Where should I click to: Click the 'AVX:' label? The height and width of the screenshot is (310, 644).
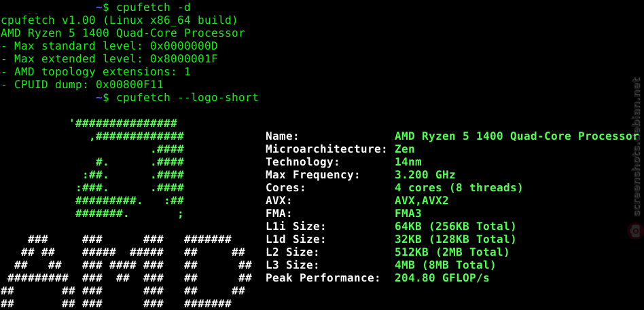click(x=279, y=201)
